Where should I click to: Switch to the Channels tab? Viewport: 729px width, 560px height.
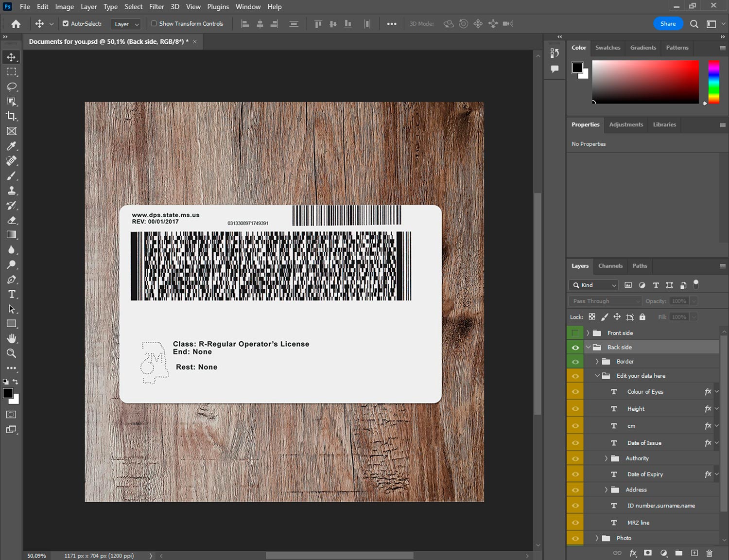pyautogui.click(x=610, y=266)
